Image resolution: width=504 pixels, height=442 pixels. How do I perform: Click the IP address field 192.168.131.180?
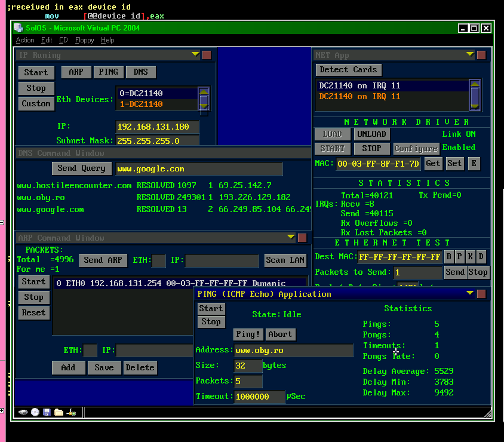coord(157,127)
